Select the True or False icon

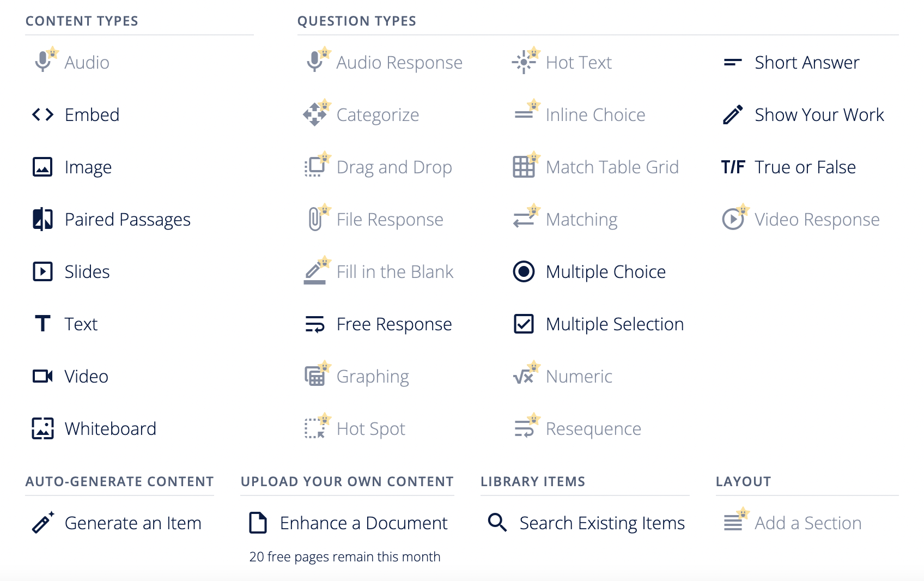733,167
